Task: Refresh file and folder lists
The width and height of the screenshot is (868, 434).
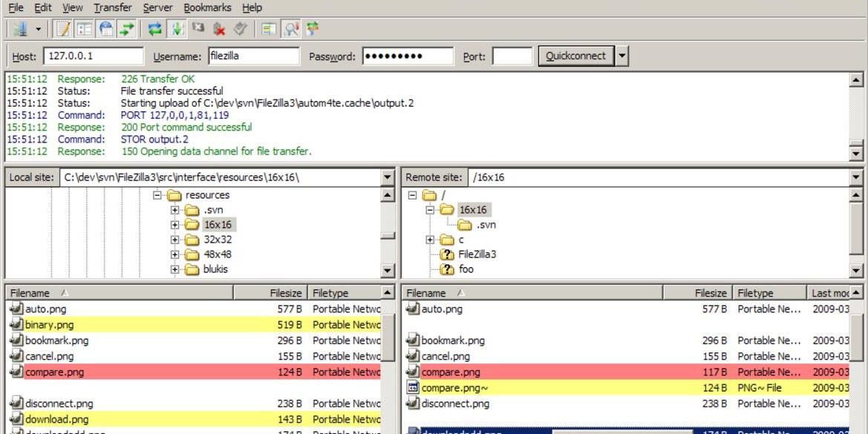Action: point(155,29)
